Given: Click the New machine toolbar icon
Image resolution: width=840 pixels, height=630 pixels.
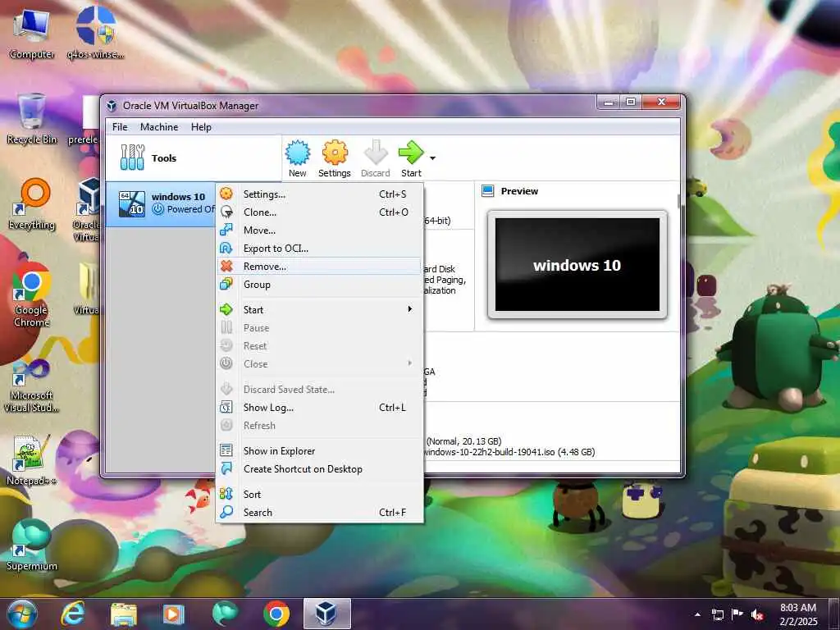Looking at the screenshot, I should 297,158.
